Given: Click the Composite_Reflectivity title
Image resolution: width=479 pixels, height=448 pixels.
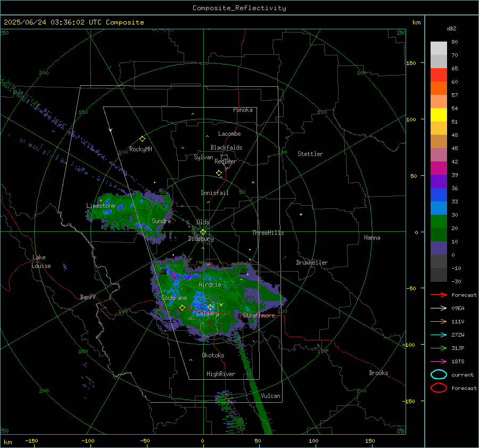Looking at the screenshot, I should point(240,8).
